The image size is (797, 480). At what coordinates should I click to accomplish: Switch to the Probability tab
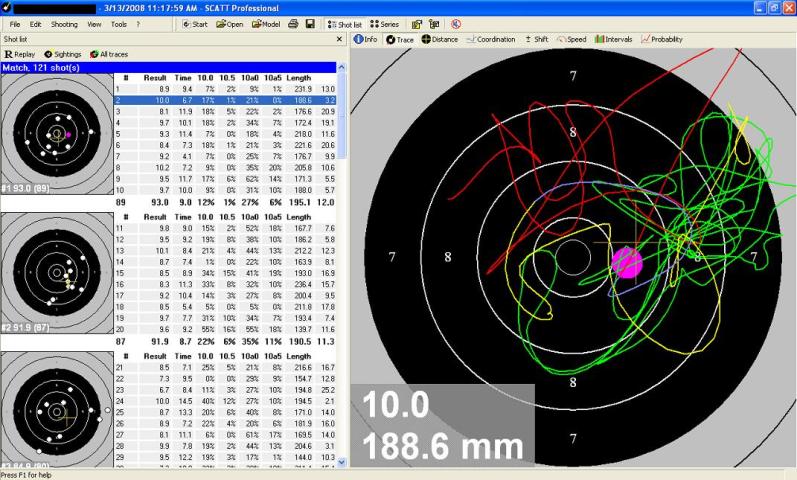point(662,39)
